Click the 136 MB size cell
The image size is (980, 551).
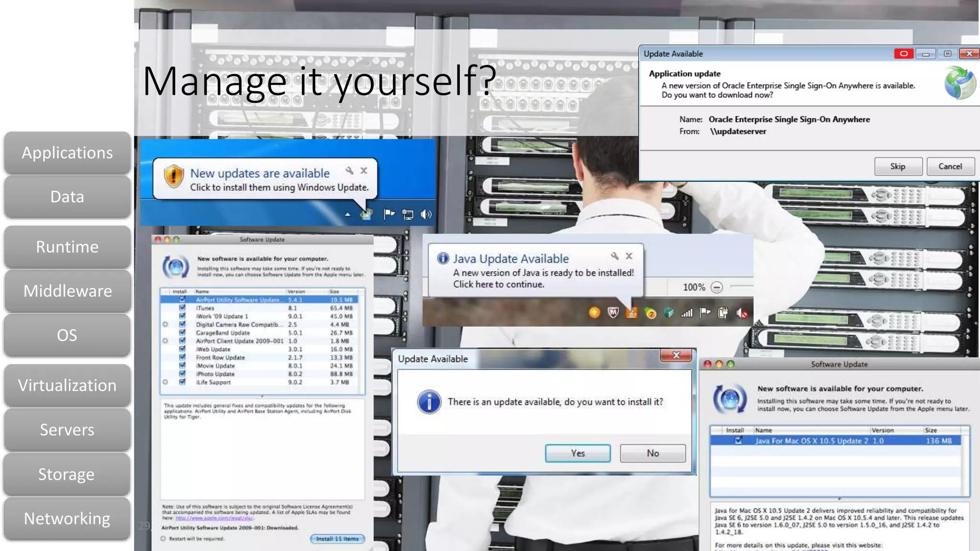(939, 441)
